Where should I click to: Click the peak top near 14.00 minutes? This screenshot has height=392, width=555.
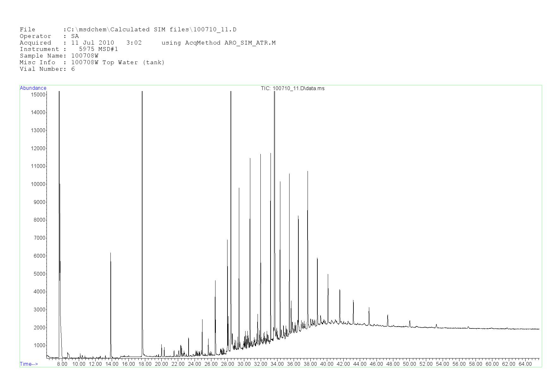(x=110, y=253)
